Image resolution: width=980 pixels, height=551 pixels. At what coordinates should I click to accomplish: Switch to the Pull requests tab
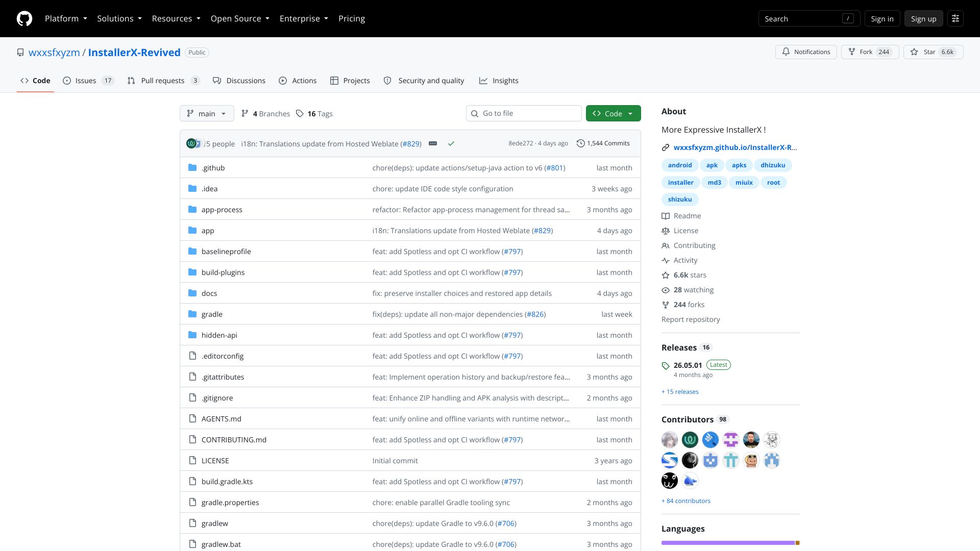pos(163,81)
